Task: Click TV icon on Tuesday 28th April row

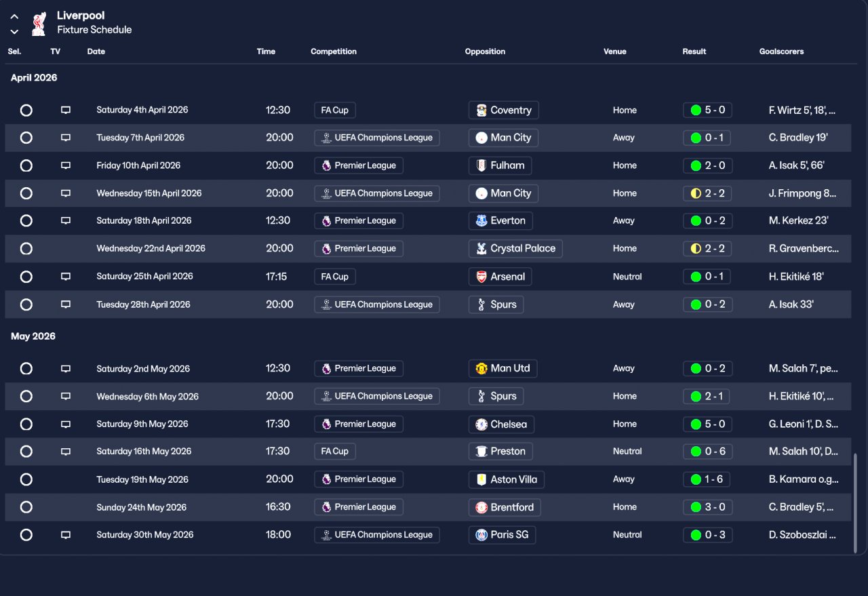Action: 66,304
